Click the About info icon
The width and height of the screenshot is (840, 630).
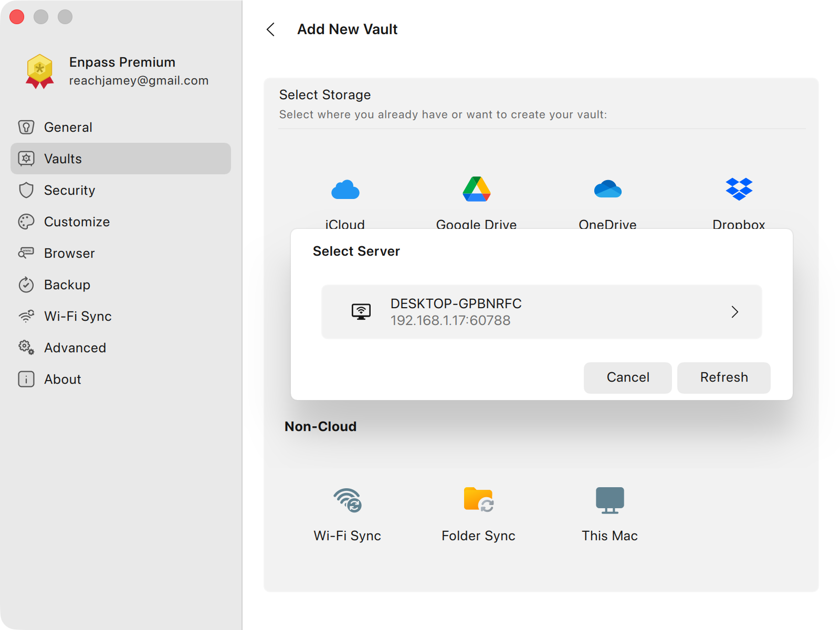point(26,379)
